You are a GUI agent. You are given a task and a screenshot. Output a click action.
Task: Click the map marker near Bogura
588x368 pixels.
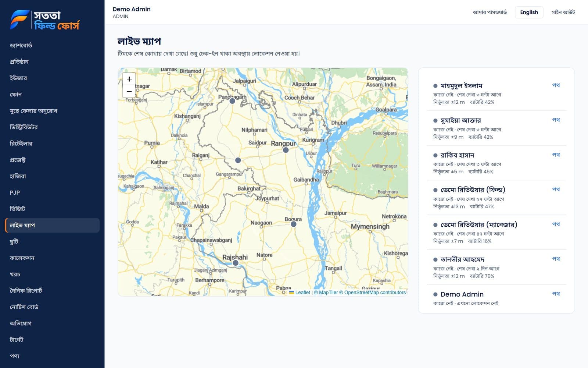[293, 224]
